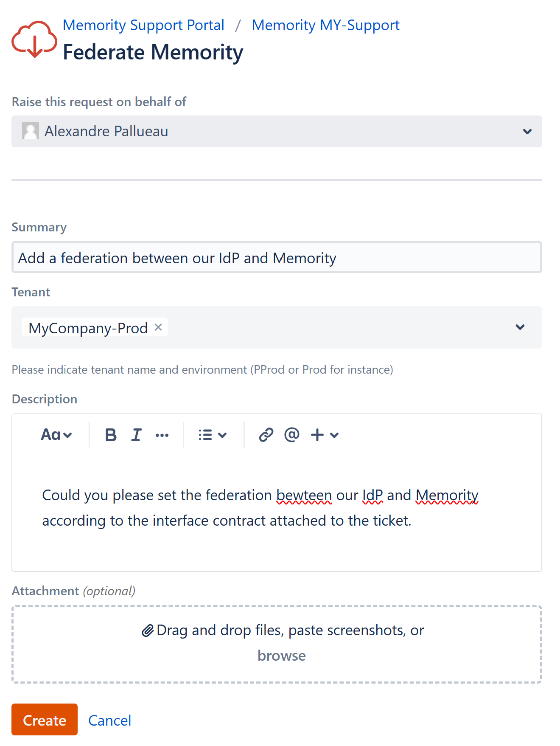
Task: Toggle bold formatting in the description editor
Action: pyautogui.click(x=111, y=435)
